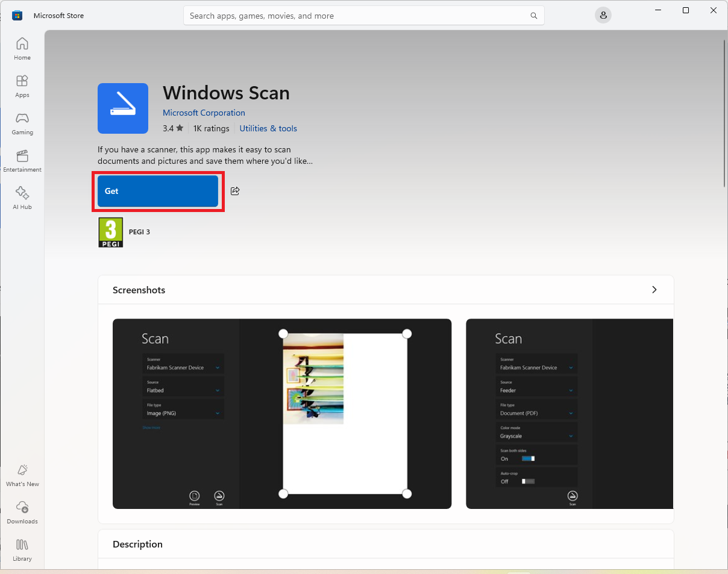Open the Home section in sidebar
The width and height of the screenshot is (728, 574).
click(x=22, y=49)
